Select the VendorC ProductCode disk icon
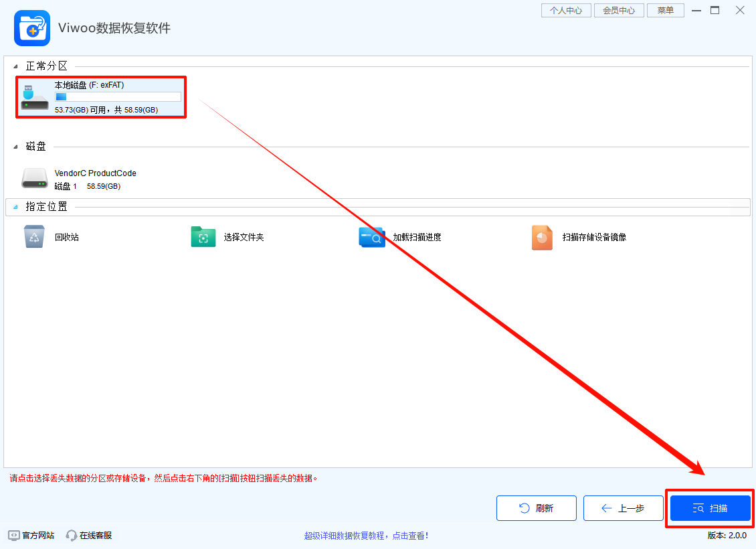 (34, 179)
